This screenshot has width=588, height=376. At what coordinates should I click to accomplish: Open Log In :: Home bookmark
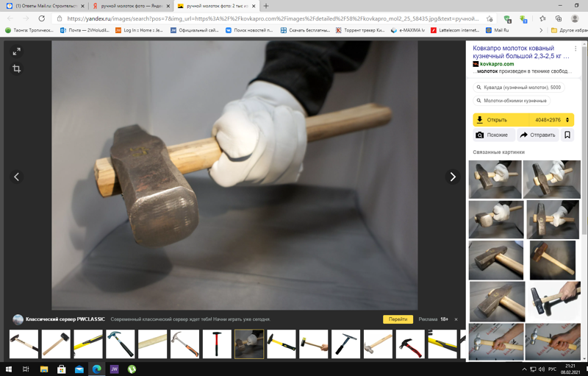(x=139, y=30)
